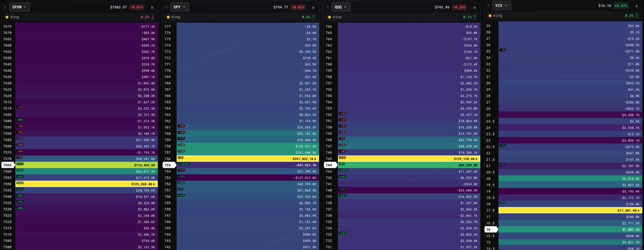Open the VIX ticker dropdown

point(501,5)
